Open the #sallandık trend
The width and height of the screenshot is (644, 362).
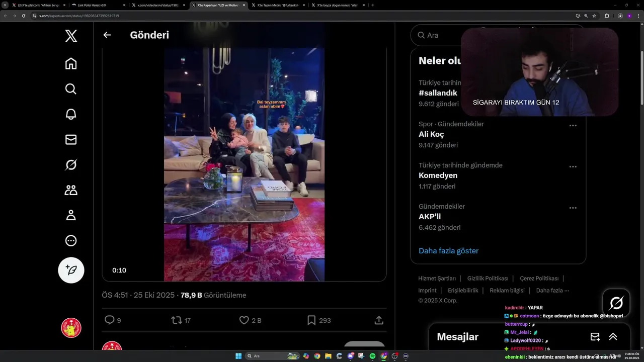tap(438, 93)
